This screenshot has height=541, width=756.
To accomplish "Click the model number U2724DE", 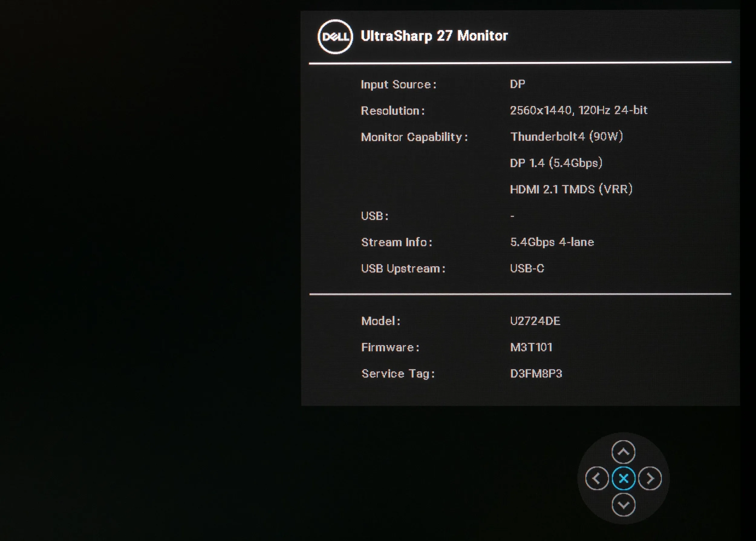I will (x=535, y=321).
